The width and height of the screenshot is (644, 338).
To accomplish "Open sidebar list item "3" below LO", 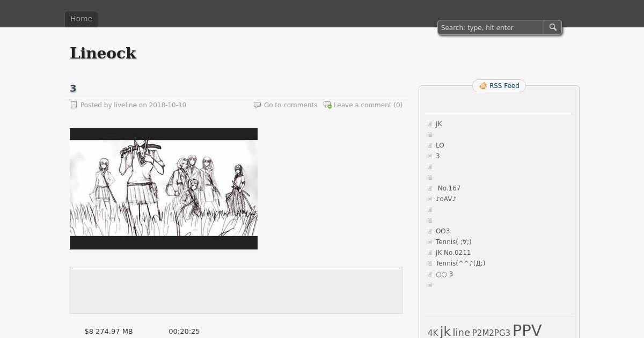I will click(438, 156).
